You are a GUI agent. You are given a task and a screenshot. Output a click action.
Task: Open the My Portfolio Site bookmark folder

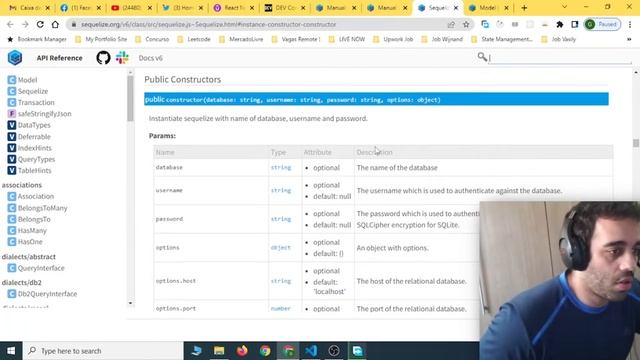point(101,39)
